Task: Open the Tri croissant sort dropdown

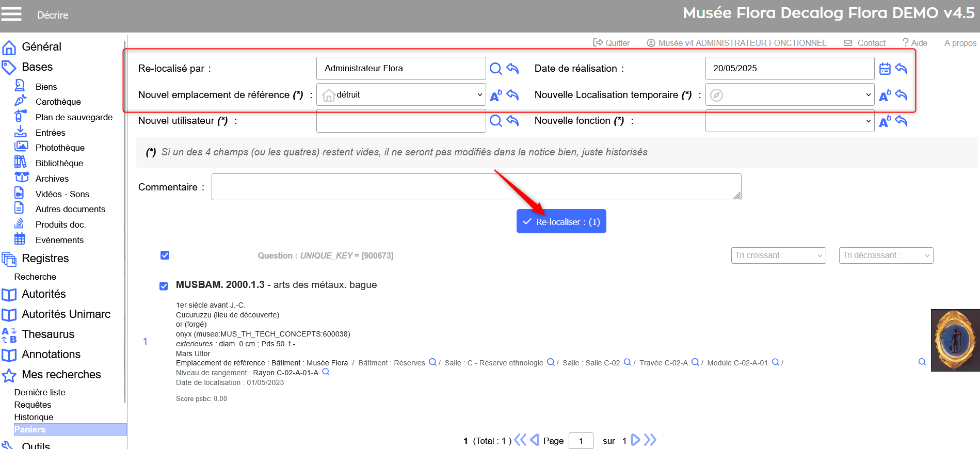Action: point(778,255)
